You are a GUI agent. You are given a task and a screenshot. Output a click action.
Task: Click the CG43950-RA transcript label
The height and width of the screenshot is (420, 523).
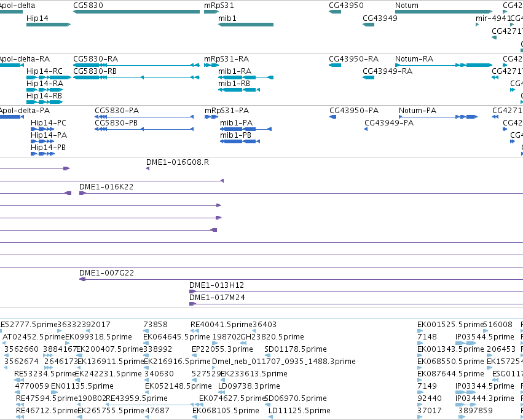coord(353,59)
